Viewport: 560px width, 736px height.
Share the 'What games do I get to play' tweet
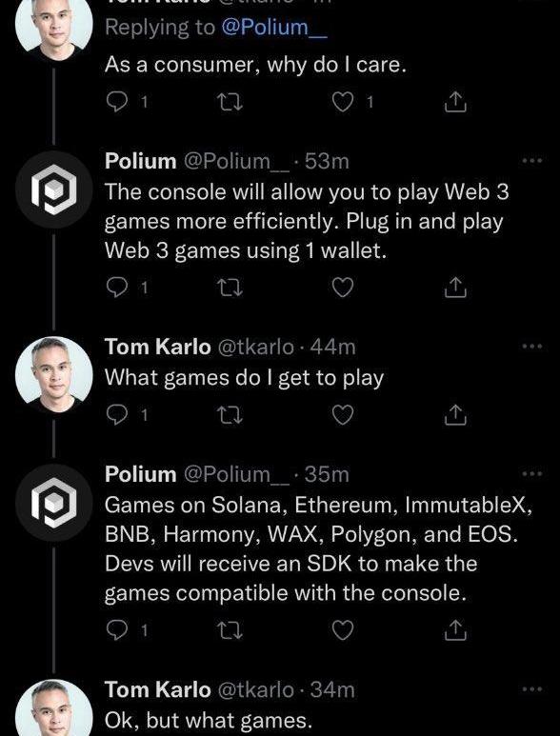click(x=455, y=415)
